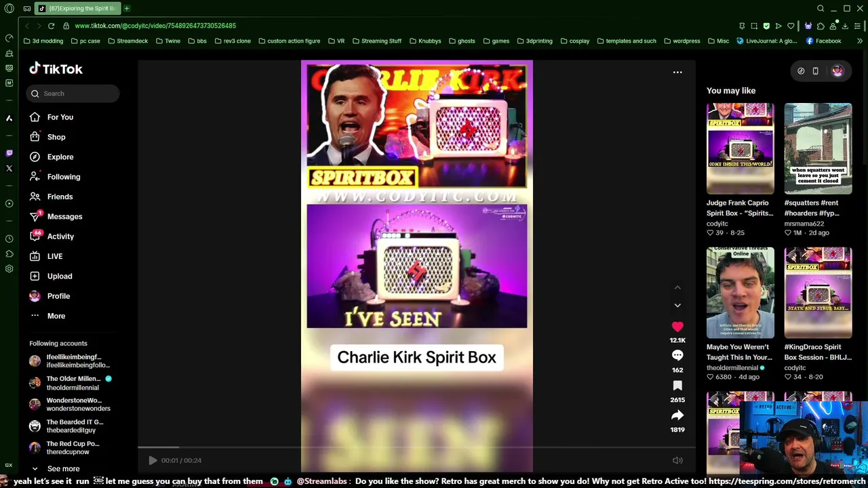Screen dimensions: 868x488
Task: Open the Upload page
Action: [x=51, y=276]
